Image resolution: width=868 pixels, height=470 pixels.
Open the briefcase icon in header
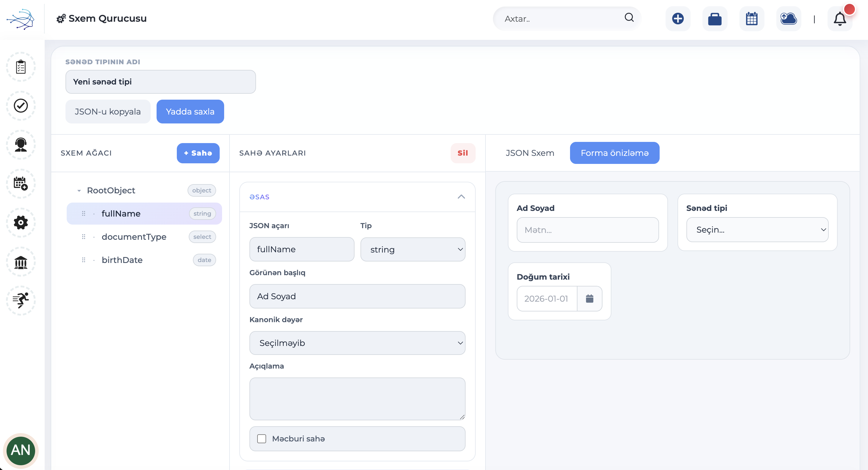point(715,18)
